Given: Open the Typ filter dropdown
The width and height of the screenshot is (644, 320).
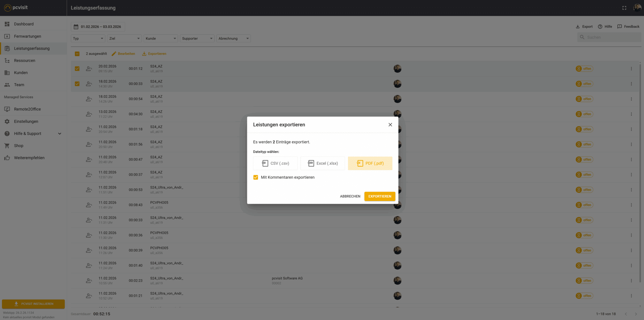Looking at the screenshot, I should pyautogui.click(x=88, y=38).
